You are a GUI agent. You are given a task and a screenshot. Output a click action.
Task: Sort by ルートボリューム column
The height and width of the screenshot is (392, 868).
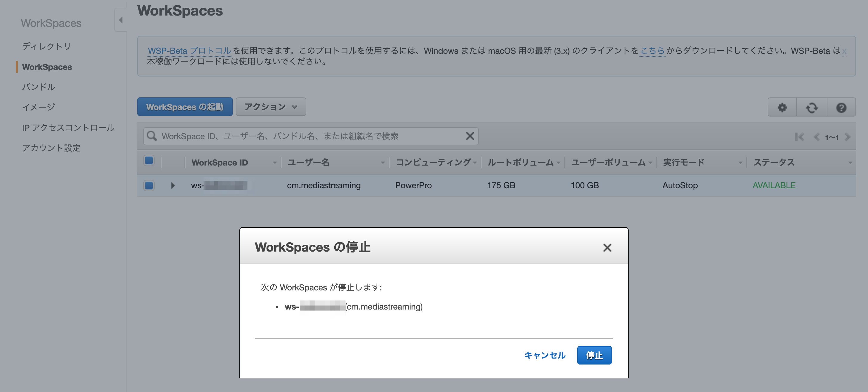521,163
